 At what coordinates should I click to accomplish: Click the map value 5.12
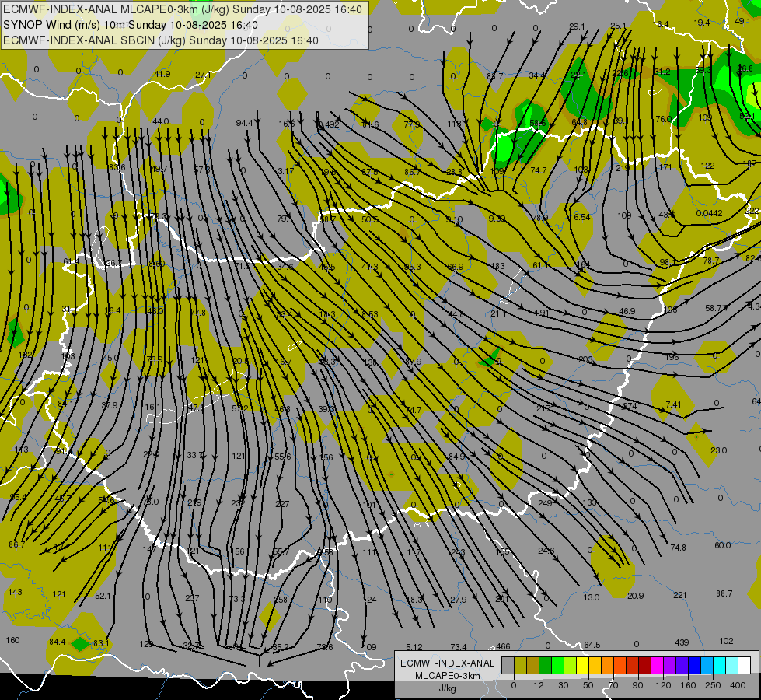click(x=414, y=647)
